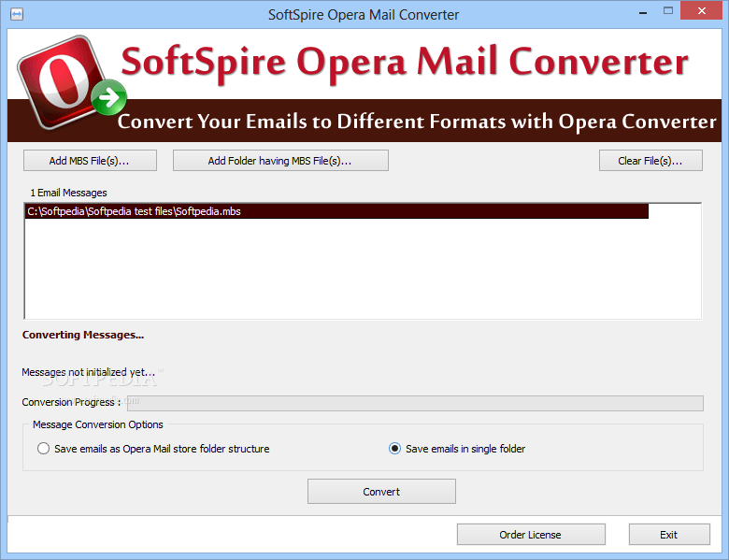Click the title bar application icon
729x560 pixels.
click(x=17, y=14)
